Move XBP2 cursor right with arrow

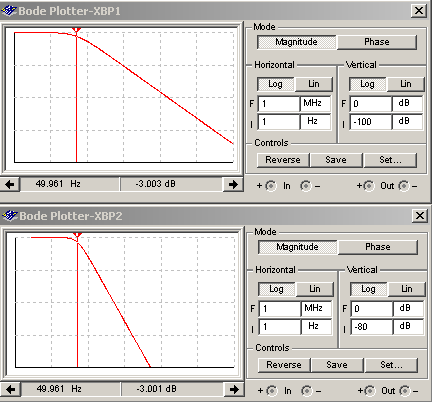pos(234,389)
